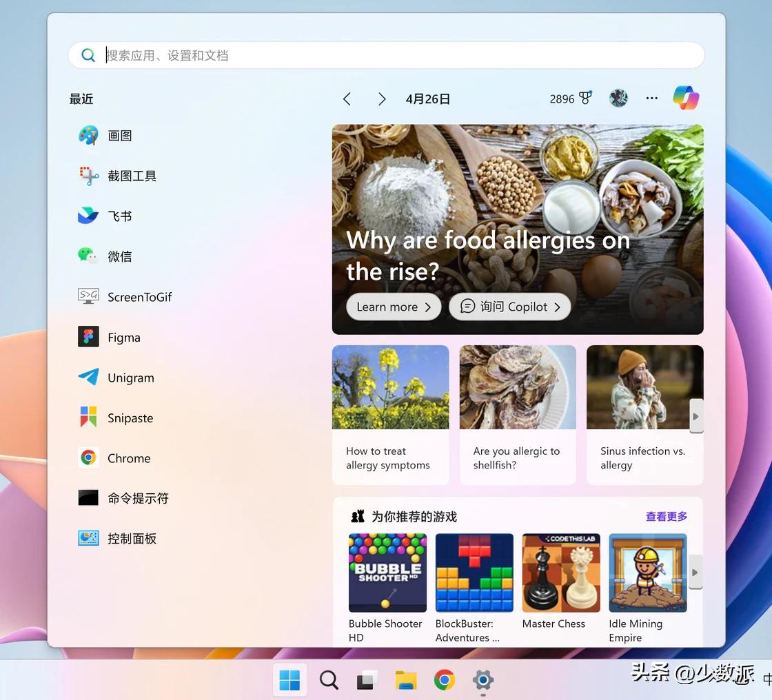Click the 为你推荐的游戏 heading
772x700 pixels.
(x=414, y=516)
